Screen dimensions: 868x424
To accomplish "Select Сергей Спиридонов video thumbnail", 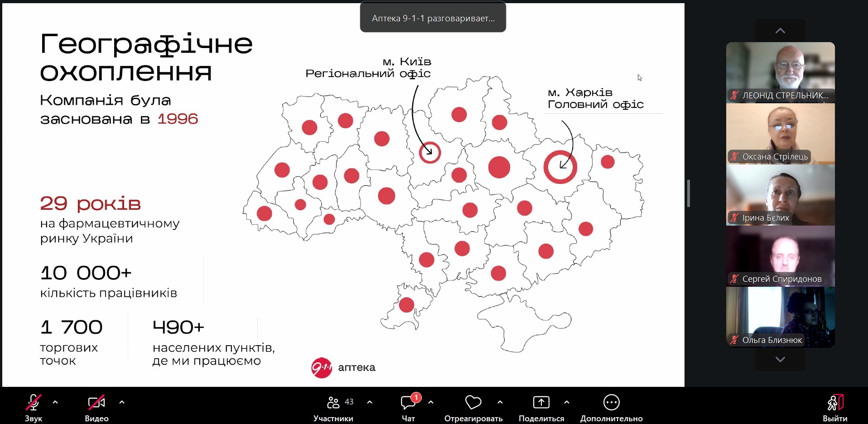I will [x=781, y=256].
